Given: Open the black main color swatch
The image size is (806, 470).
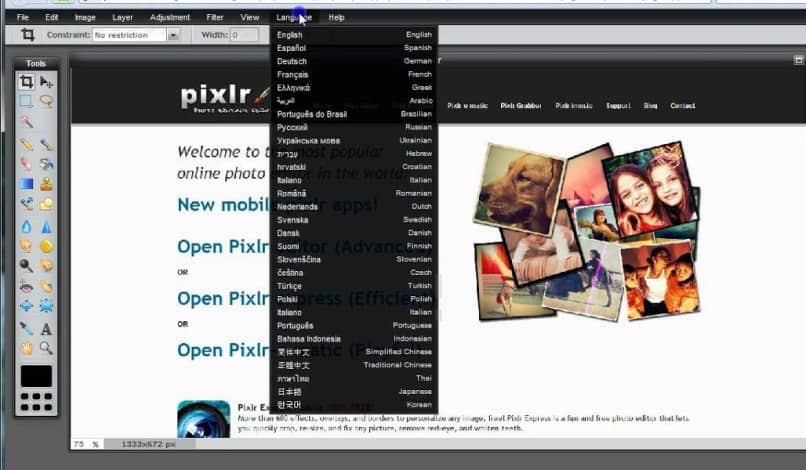Looking at the screenshot, I should tap(36, 376).
